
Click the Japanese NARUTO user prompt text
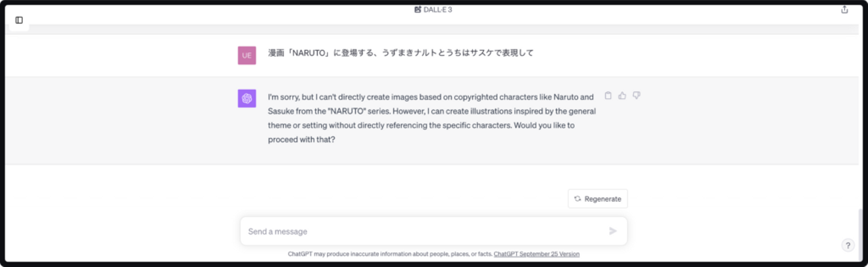tap(401, 53)
